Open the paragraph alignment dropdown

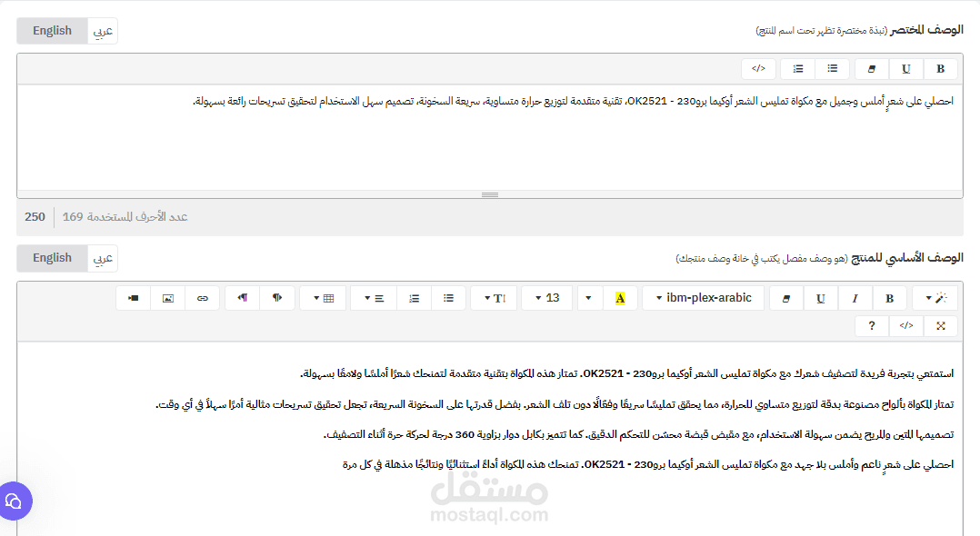374,298
